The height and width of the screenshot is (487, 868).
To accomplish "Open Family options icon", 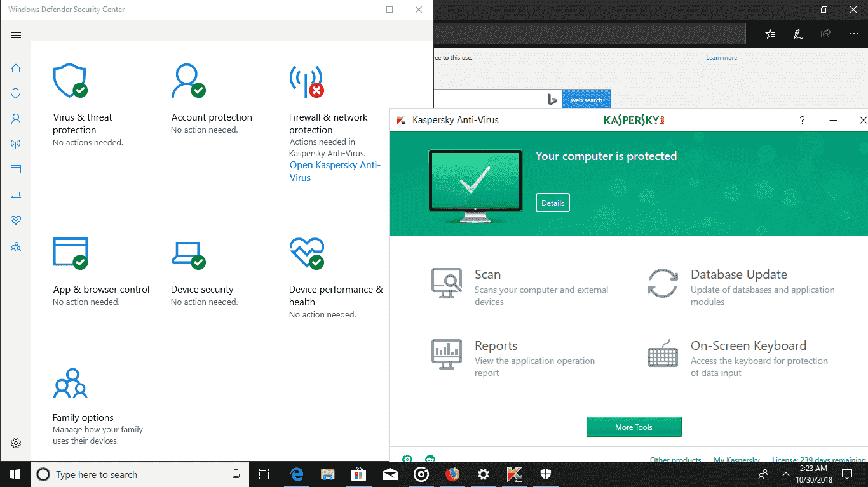I will pos(70,383).
